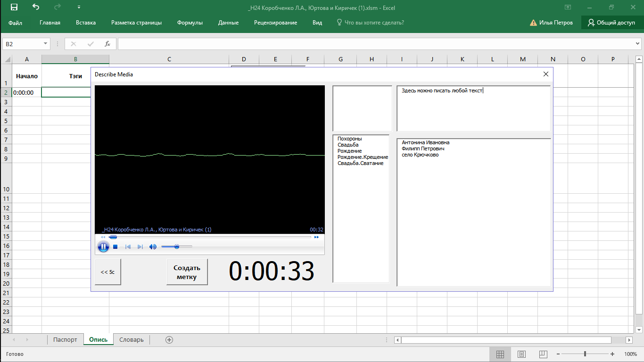The width and height of the screenshot is (644, 362).
Task: Switch to the Паспорт sheet tab
Action: [65, 339]
